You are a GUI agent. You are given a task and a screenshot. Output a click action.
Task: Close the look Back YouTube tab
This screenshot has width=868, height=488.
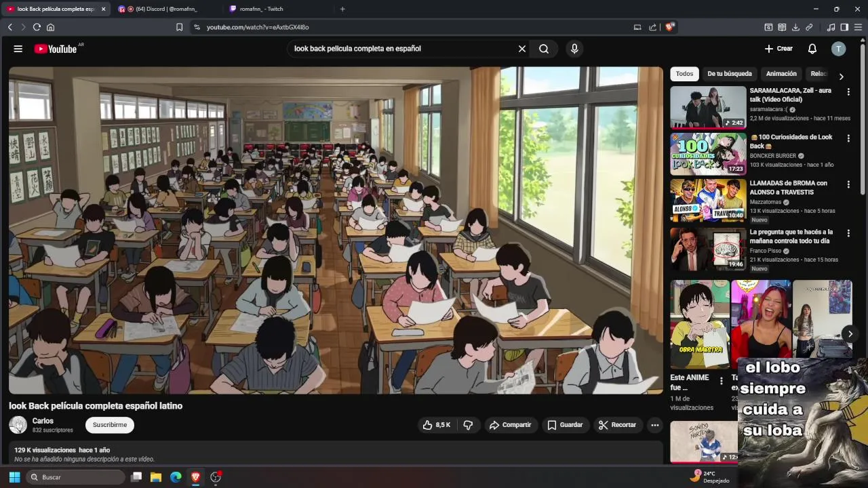(x=103, y=9)
